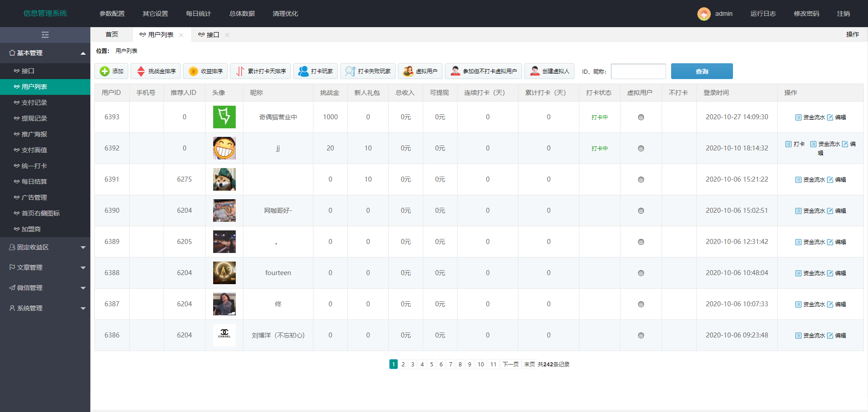Click the blue 打卡玩家 user icon

303,71
